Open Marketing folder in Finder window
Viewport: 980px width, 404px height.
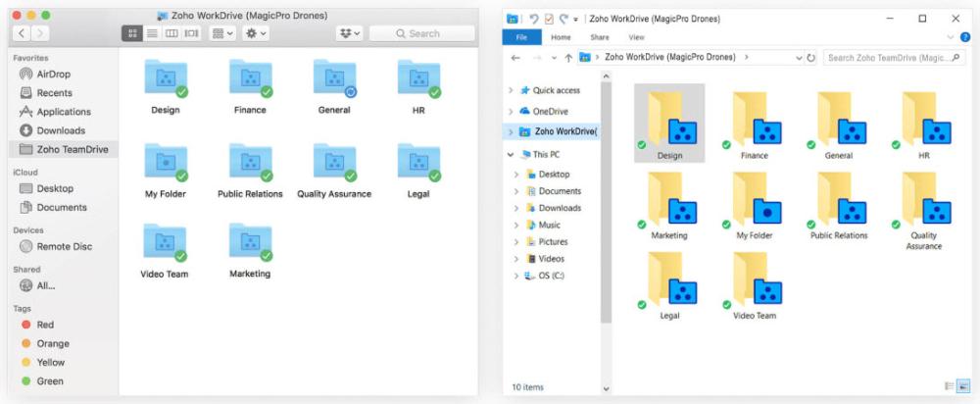click(x=251, y=242)
